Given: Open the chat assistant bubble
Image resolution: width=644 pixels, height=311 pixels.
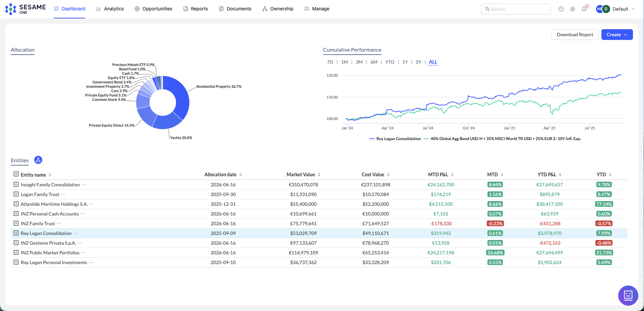Looking at the screenshot, I should pos(628,295).
